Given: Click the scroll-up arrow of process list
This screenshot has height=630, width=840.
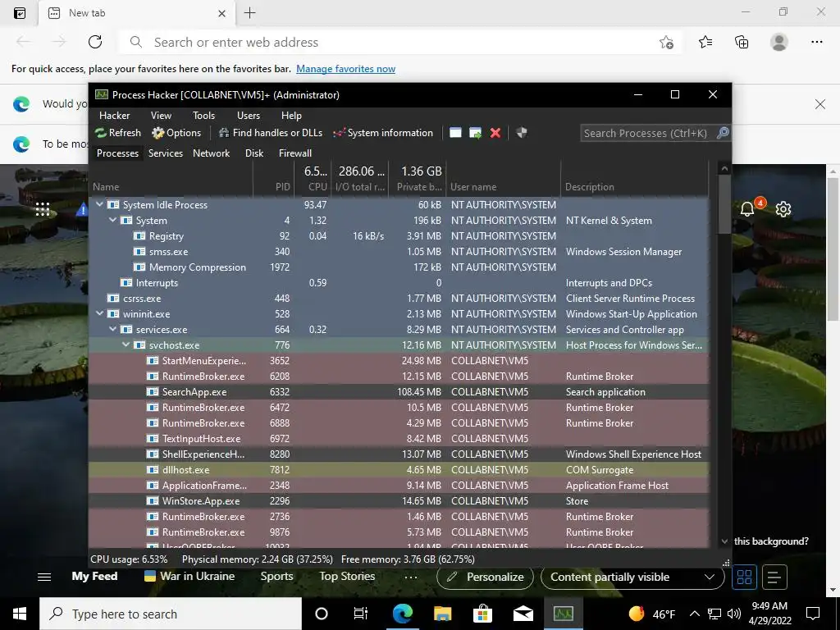Looking at the screenshot, I should [x=724, y=168].
